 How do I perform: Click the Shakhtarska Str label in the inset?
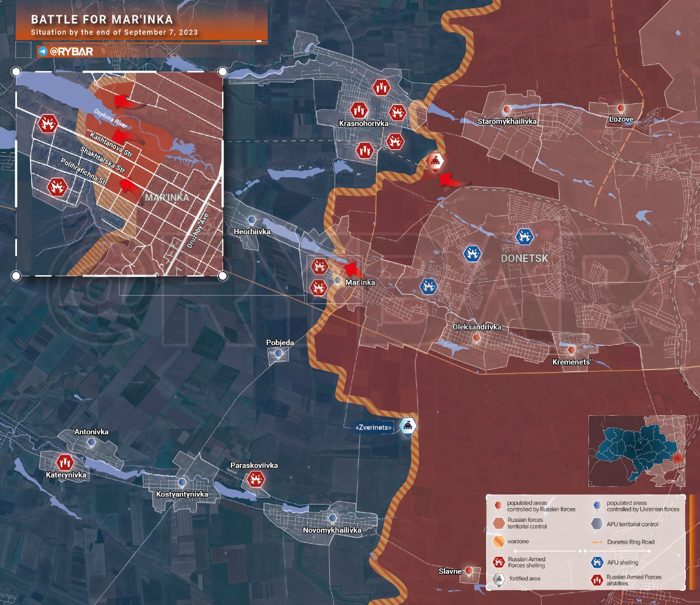pos(103,160)
